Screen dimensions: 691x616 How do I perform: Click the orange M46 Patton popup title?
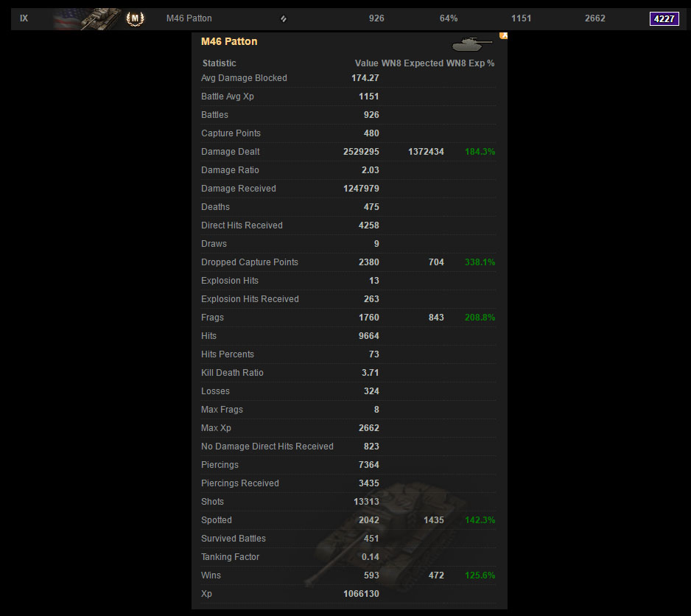(229, 41)
